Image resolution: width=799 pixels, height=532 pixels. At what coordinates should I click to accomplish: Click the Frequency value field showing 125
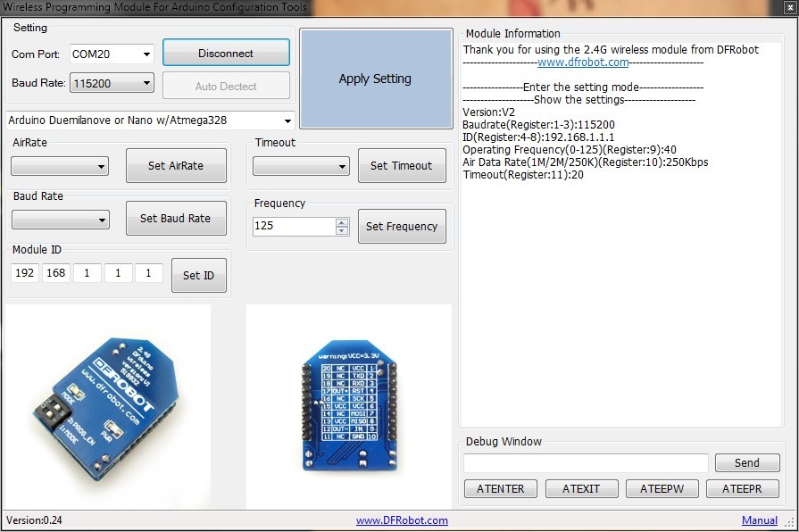click(295, 226)
